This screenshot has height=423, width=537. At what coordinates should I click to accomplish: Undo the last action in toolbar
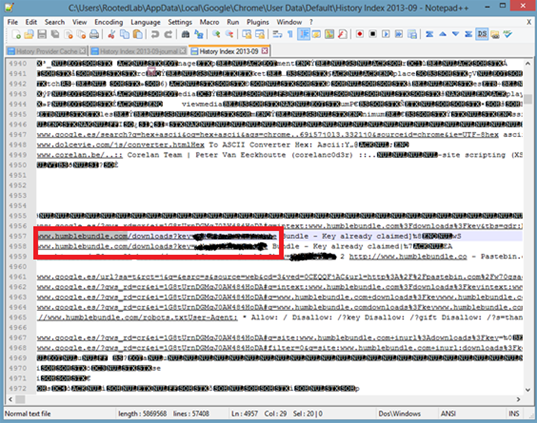[x=155, y=34]
